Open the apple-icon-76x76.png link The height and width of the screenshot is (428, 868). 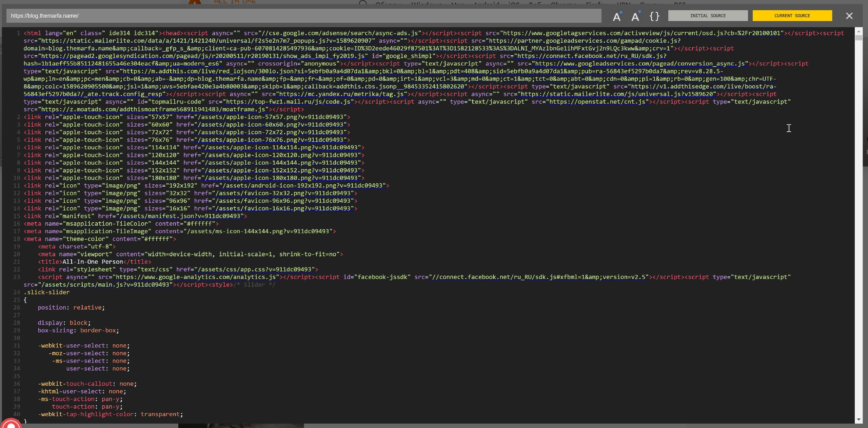pyautogui.click(x=272, y=140)
